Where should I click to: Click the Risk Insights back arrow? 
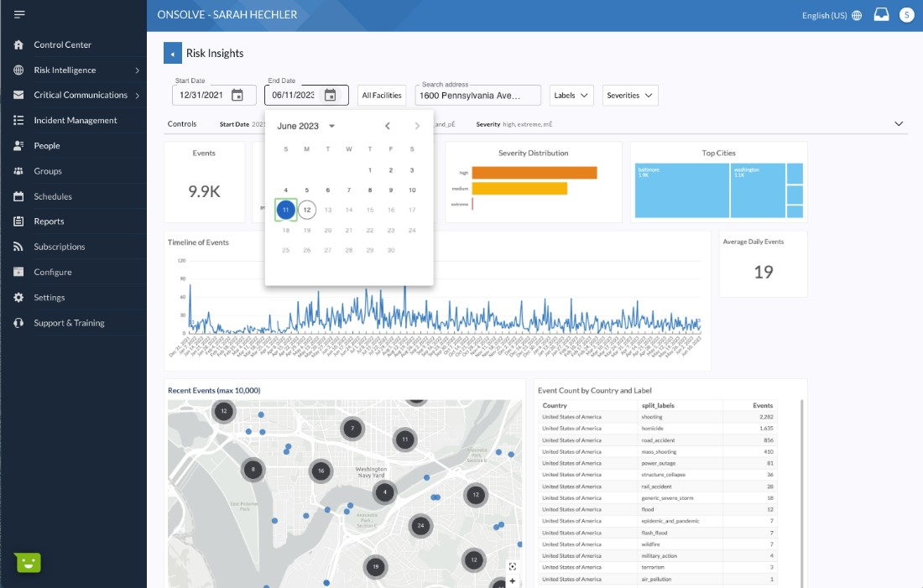point(172,54)
